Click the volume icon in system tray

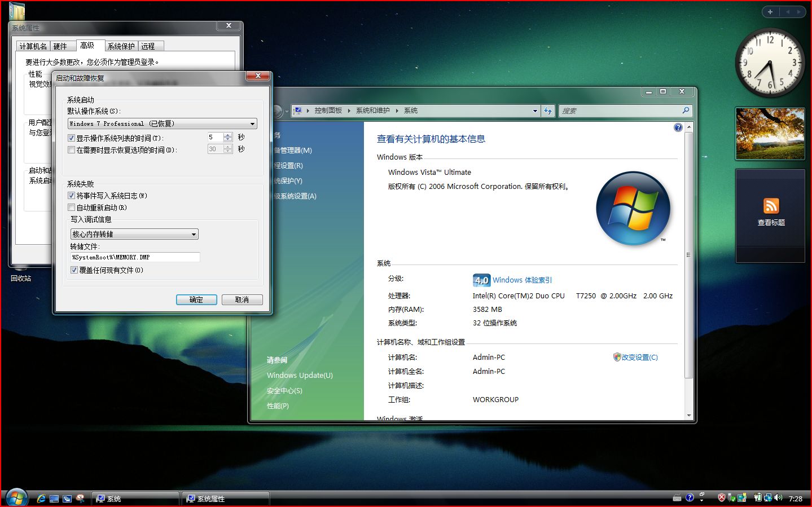778,497
